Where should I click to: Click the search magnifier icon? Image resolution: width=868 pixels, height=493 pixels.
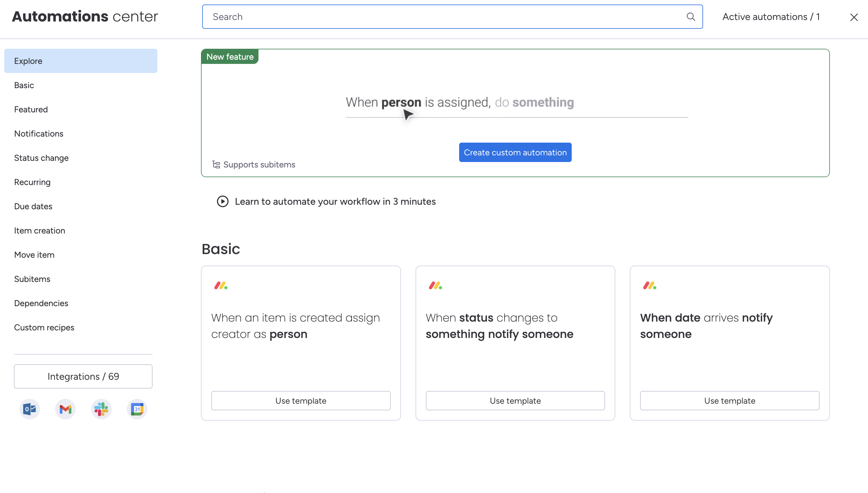pos(690,17)
